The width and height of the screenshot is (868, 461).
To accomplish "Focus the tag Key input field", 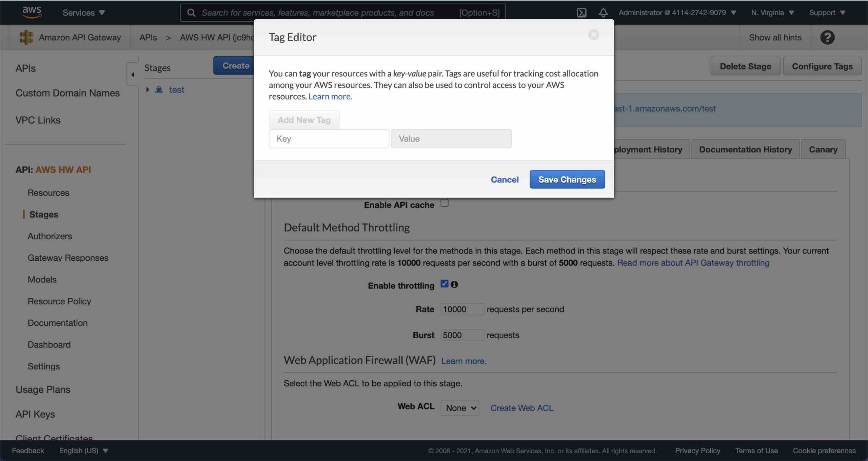I will [x=329, y=138].
